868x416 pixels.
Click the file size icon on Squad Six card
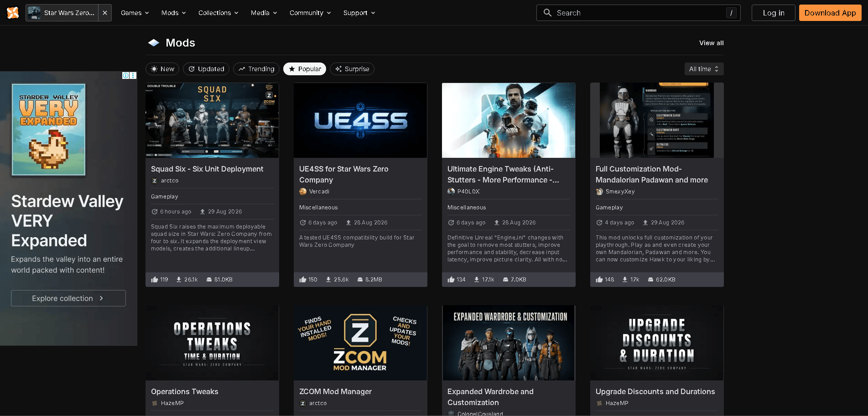[209, 280]
